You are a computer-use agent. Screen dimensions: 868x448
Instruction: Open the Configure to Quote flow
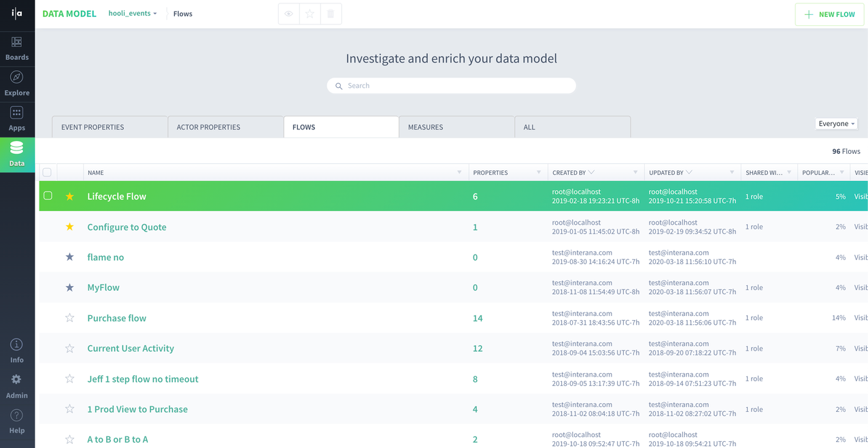127,227
